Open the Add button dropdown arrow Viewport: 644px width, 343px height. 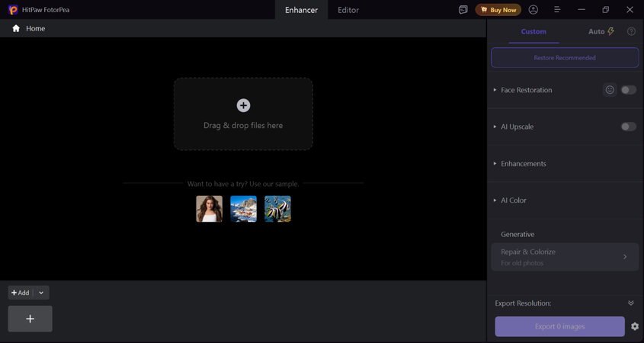pyautogui.click(x=41, y=293)
